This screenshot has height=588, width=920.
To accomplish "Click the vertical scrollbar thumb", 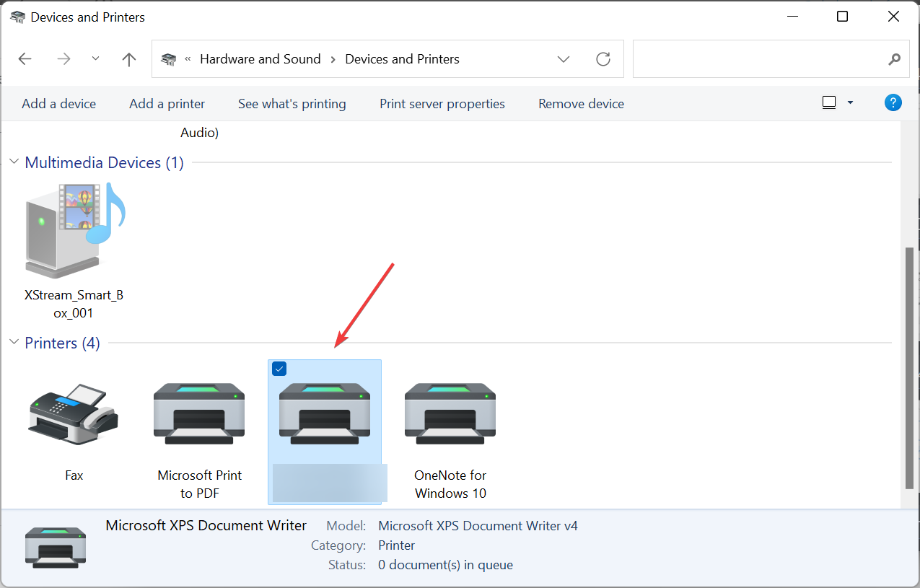I will tap(909, 368).
